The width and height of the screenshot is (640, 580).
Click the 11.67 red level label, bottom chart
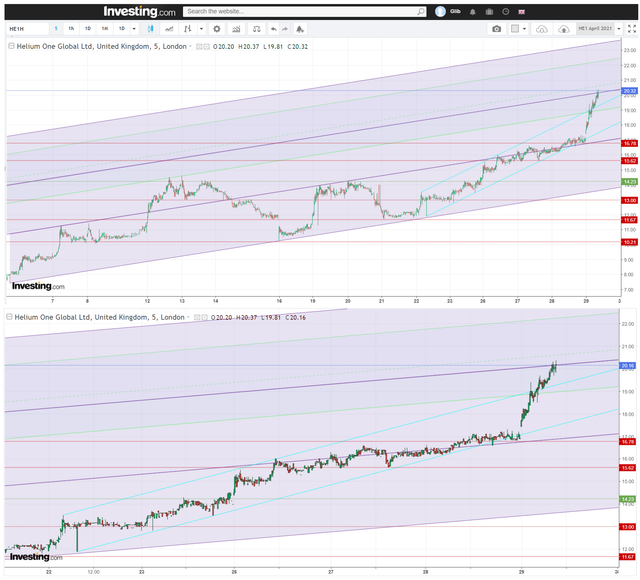click(628, 557)
